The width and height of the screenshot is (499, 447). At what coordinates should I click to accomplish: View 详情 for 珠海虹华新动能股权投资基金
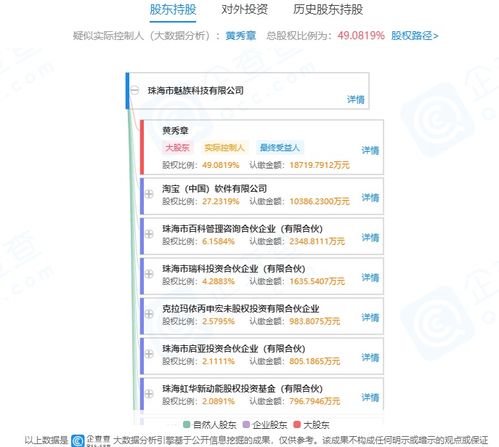pyautogui.click(x=370, y=397)
